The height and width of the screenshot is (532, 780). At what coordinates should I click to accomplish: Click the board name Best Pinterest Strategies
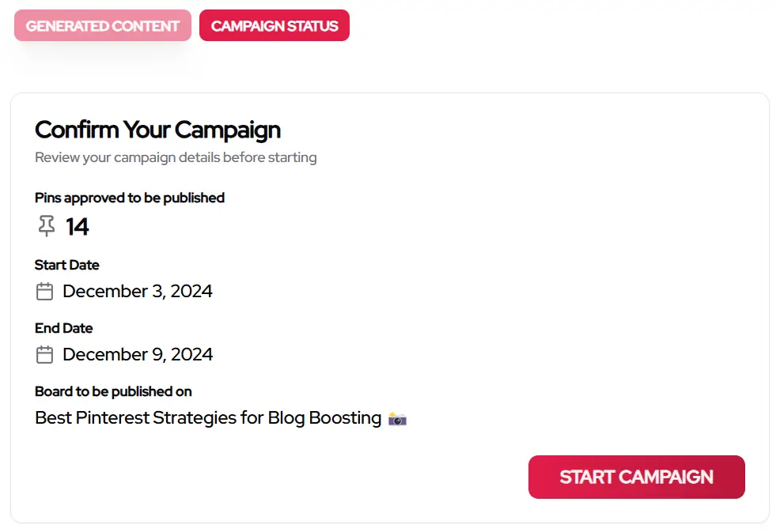click(208, 418)
